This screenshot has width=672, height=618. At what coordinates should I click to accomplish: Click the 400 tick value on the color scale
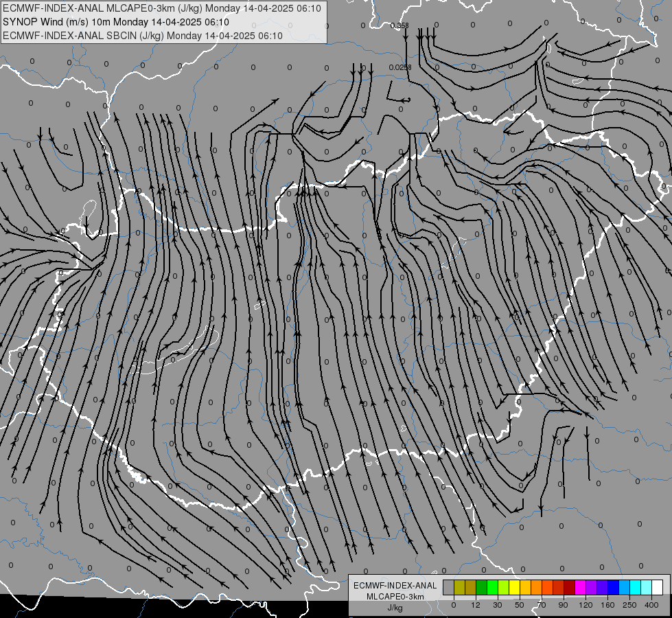(x=651, y=605)
